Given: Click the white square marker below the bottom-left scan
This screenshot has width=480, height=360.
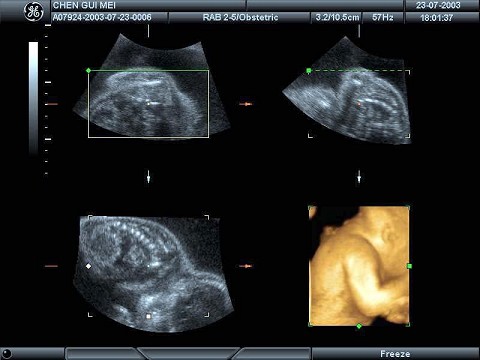Looking at the screenshot, I should 149,316.
